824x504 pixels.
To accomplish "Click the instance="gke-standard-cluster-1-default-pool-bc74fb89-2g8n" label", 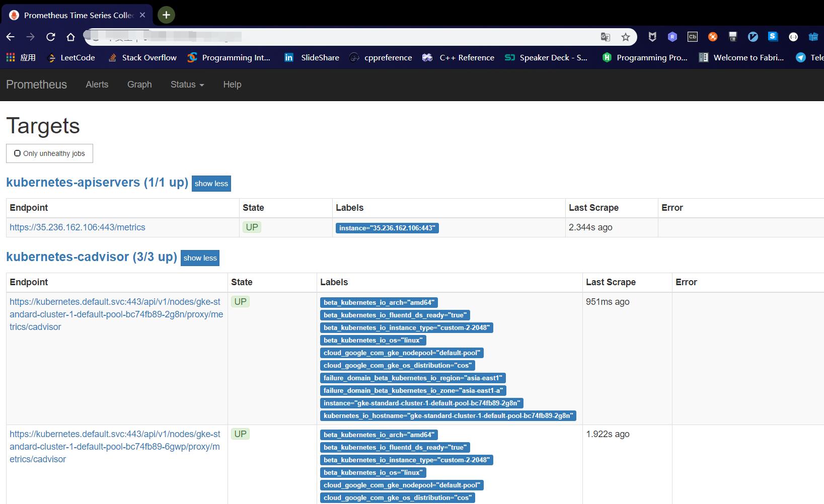I will click(422, 403).
